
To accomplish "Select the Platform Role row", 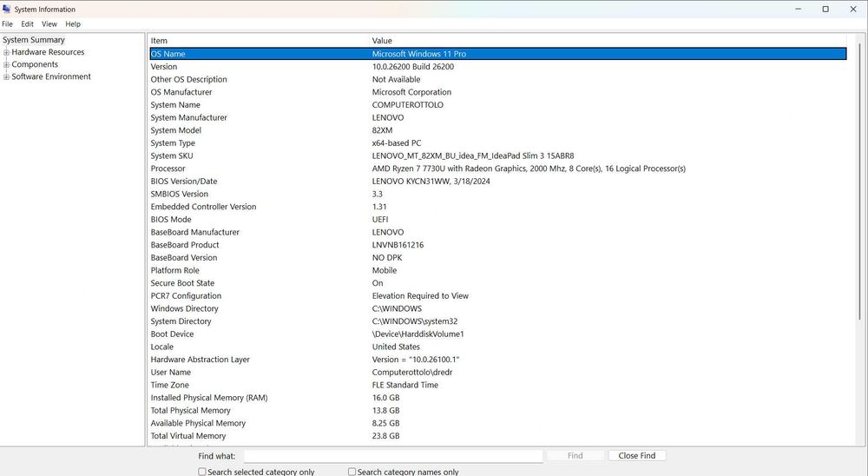I will tap(498, 270).
